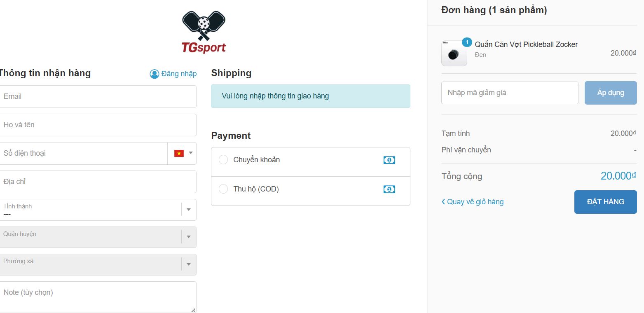Open the Đăng nhập login link
This screenshot has width=644, height=313.
coord(179,74)
